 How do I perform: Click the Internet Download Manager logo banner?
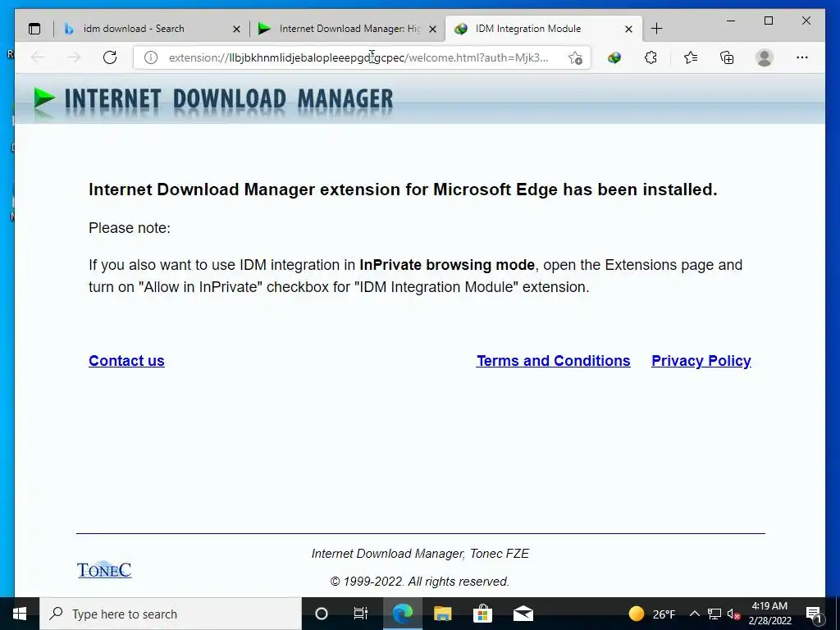[x=213, y=99]
